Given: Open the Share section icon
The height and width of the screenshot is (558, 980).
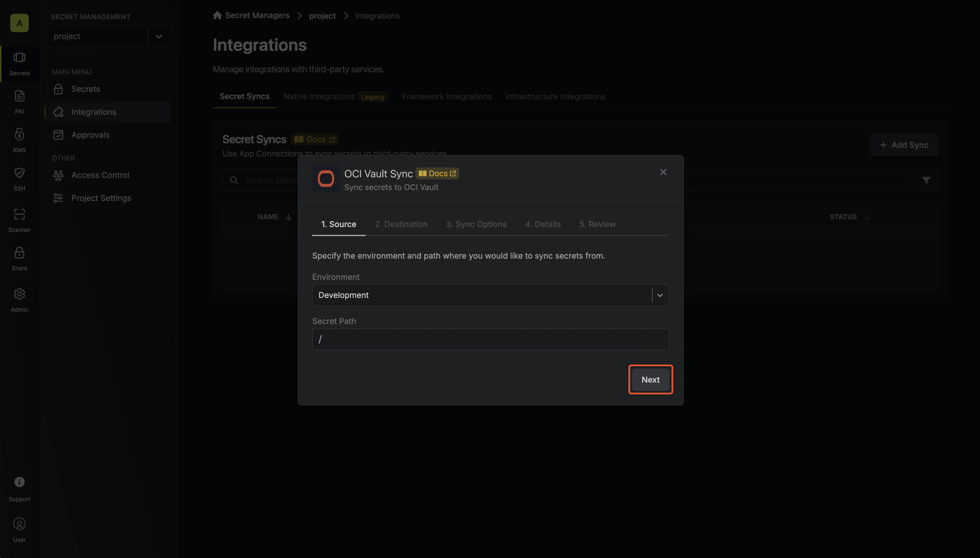Looking at the screenshot, I should coord(19,259).
